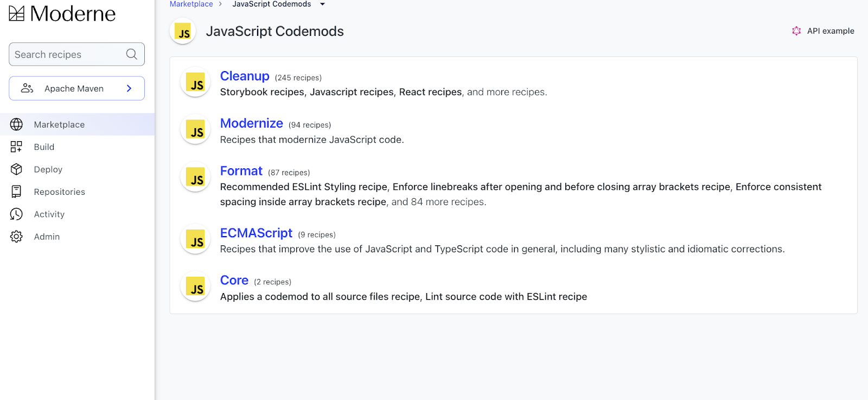Click the JavaScript Codemods breadcrumb text
The image size is (868, 400).
coord(272,4)
